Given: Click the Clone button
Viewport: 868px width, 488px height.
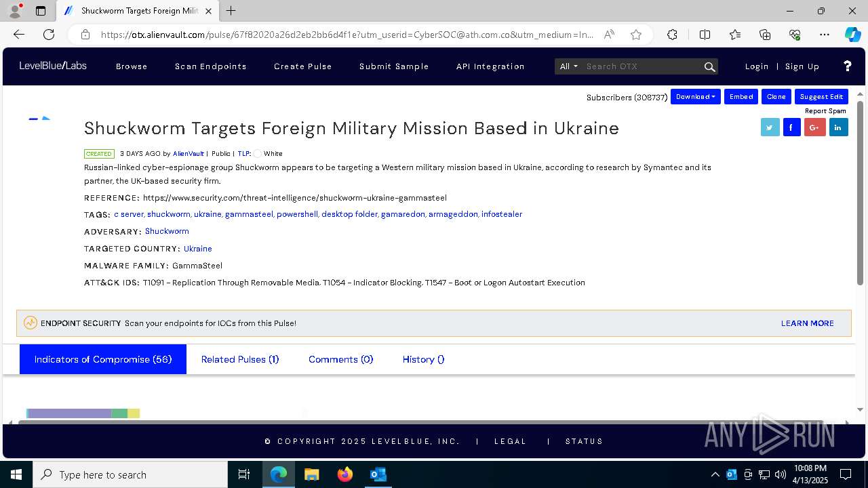Looking at the screenshot, I should coord(776,97).
